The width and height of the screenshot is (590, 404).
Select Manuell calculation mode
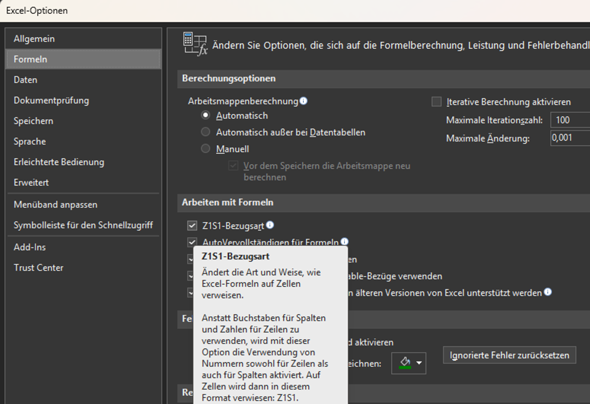(205, 149)
